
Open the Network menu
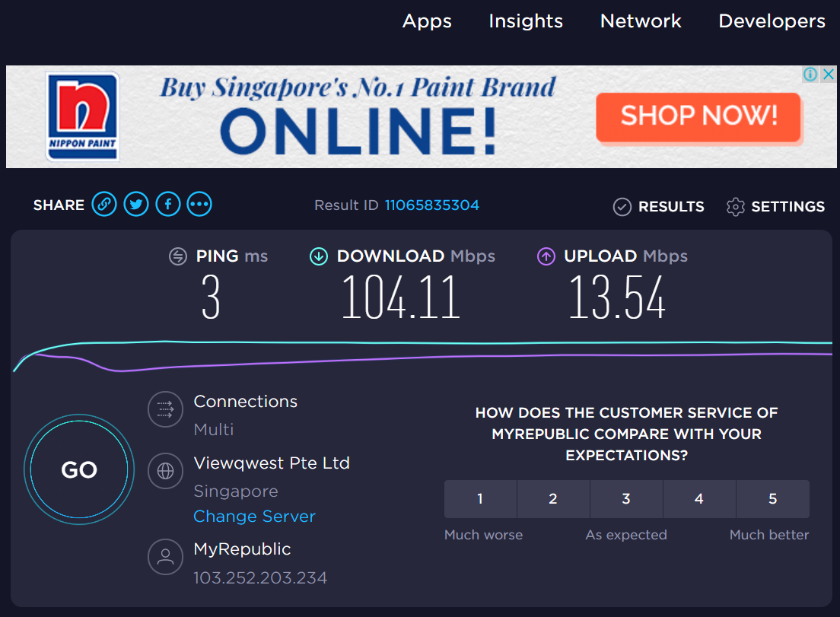(641, 21)
